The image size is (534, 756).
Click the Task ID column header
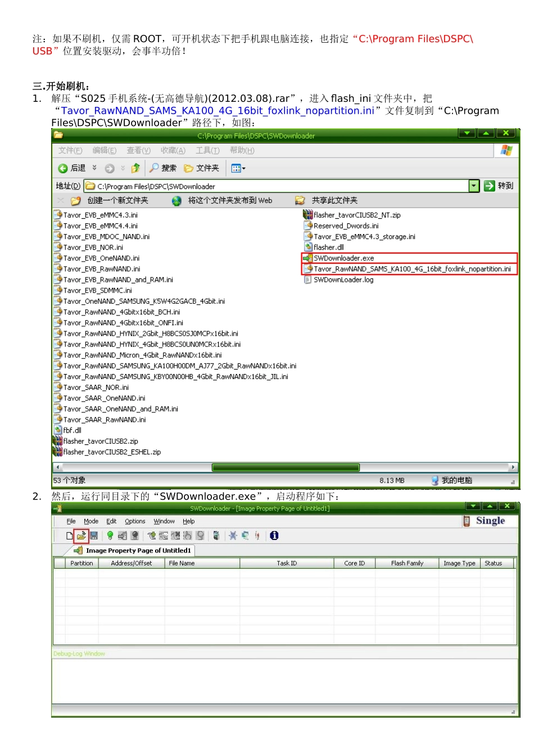click(x=287, y=563)
